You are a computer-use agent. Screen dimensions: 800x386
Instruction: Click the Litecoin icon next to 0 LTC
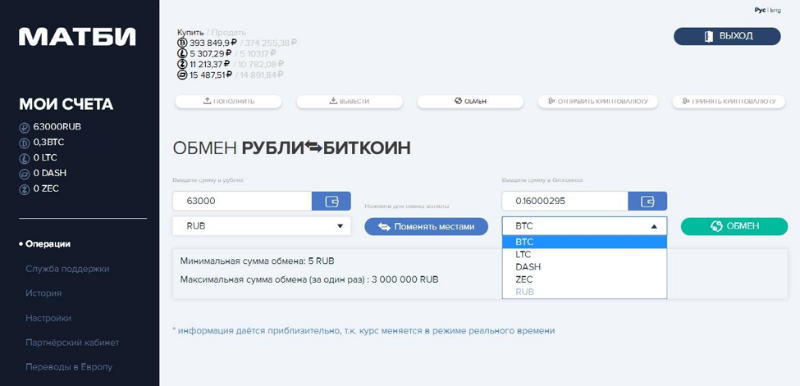(23, 158)
